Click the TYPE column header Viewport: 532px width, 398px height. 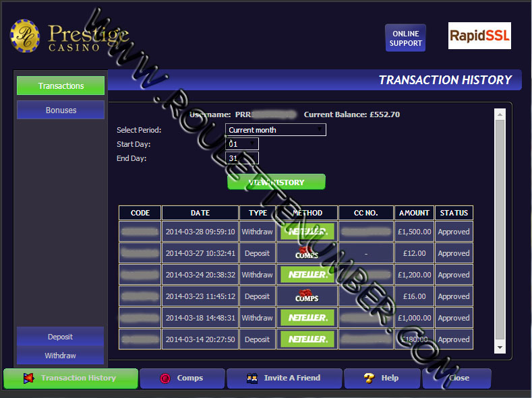pyautogui.click(x=258, y=213)
